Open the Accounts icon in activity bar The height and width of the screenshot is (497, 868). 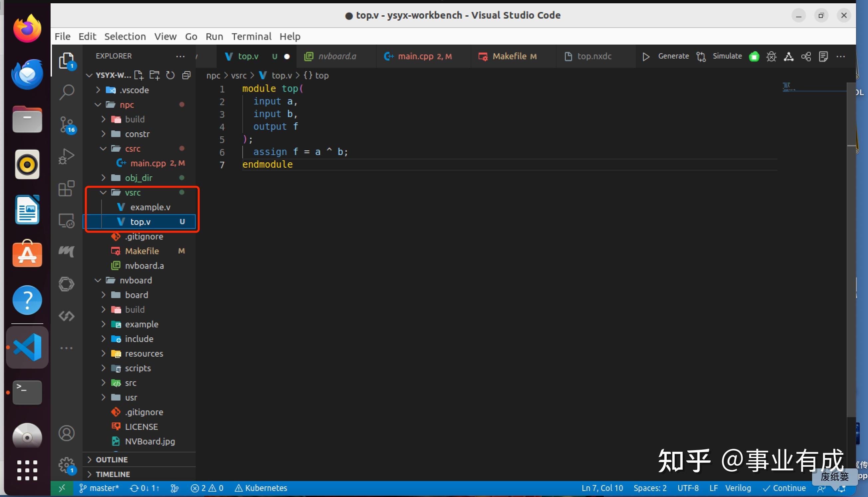tap(67, 433)
